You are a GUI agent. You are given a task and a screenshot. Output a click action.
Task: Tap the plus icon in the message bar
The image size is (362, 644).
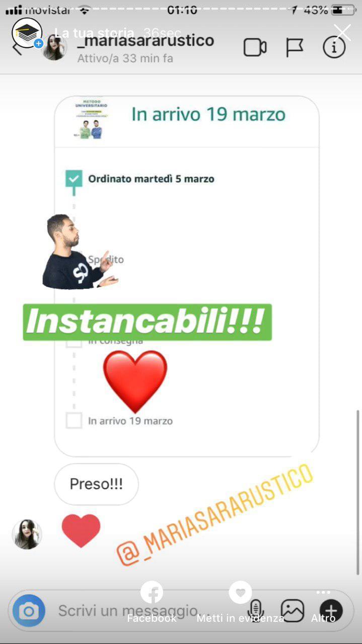coord(331,611)
